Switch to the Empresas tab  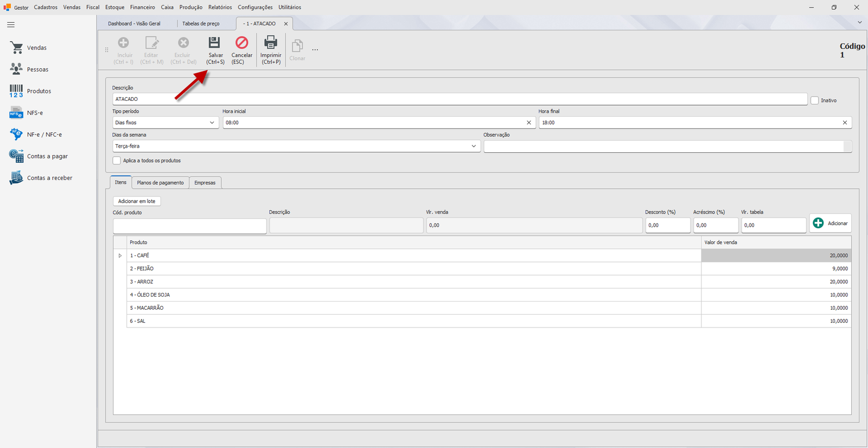pos(205,183)
